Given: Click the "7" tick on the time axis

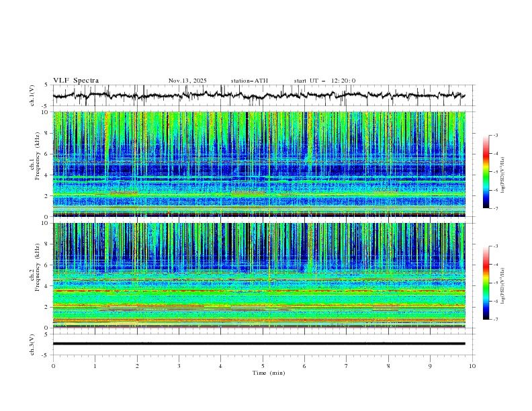Looking at the screenshot, I should click(347, 366).
